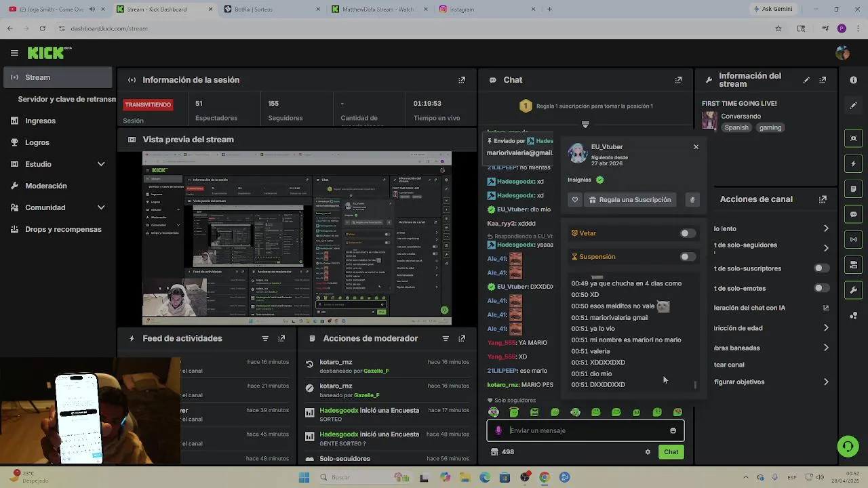Edit stream info with pencil icon in panel header
This screenshot has height=488, width=868.
[806, 80]
